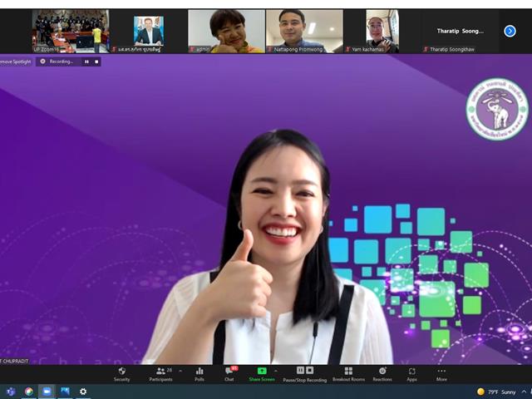The width and height of the screenshot is (532, 399).
Task: Open the Polls icon
Action: tap(199, 375)
